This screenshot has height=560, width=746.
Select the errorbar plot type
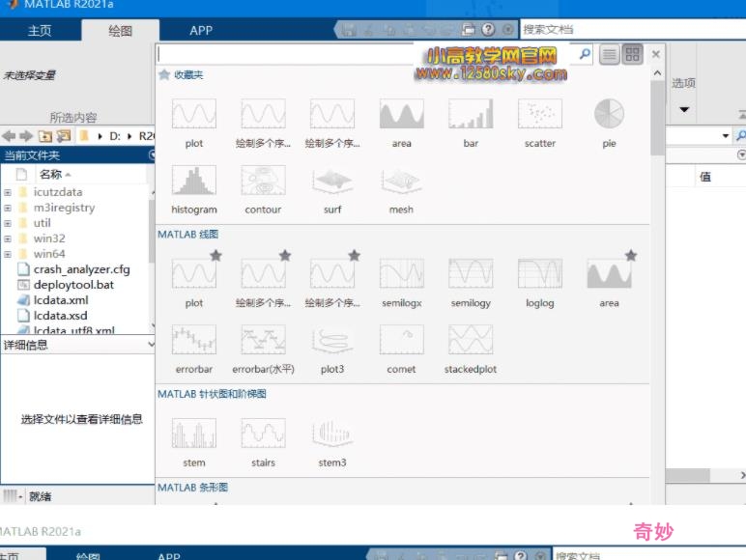point(193,349)
